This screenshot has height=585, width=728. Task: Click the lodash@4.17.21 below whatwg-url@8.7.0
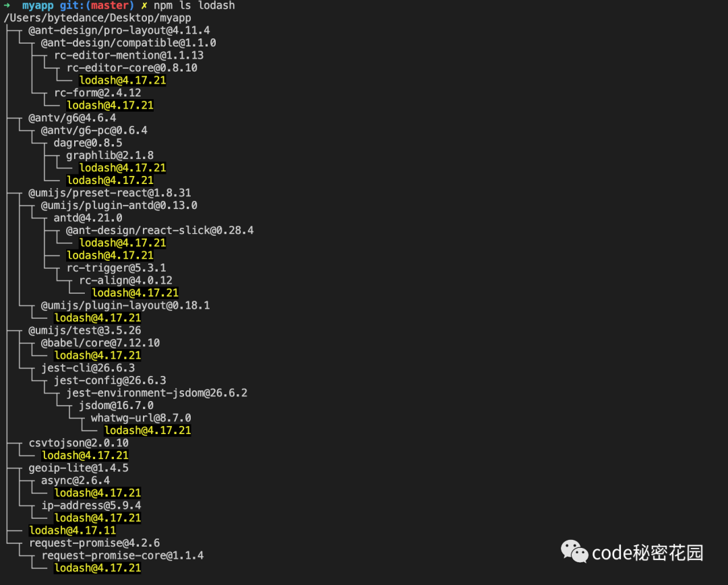(x=148, y=431)
